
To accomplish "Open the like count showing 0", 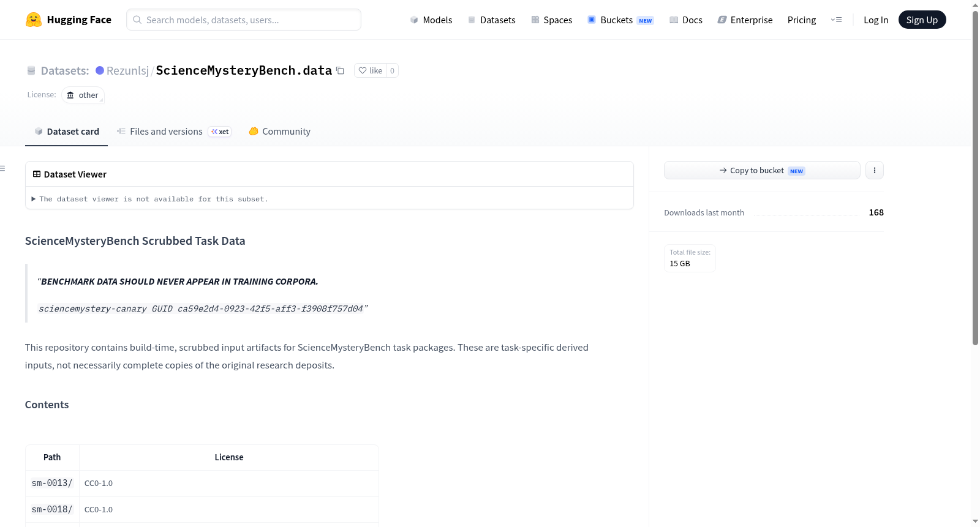I will point(393,70).
